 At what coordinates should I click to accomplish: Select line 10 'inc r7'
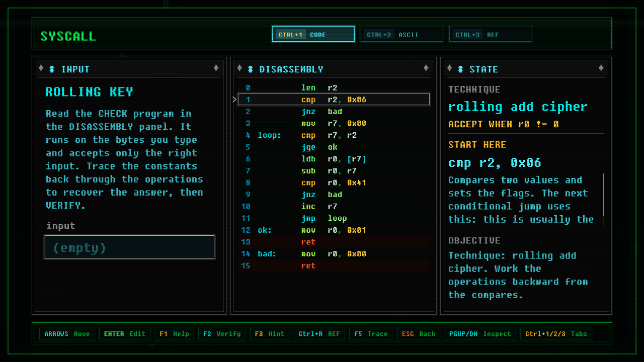334,206
